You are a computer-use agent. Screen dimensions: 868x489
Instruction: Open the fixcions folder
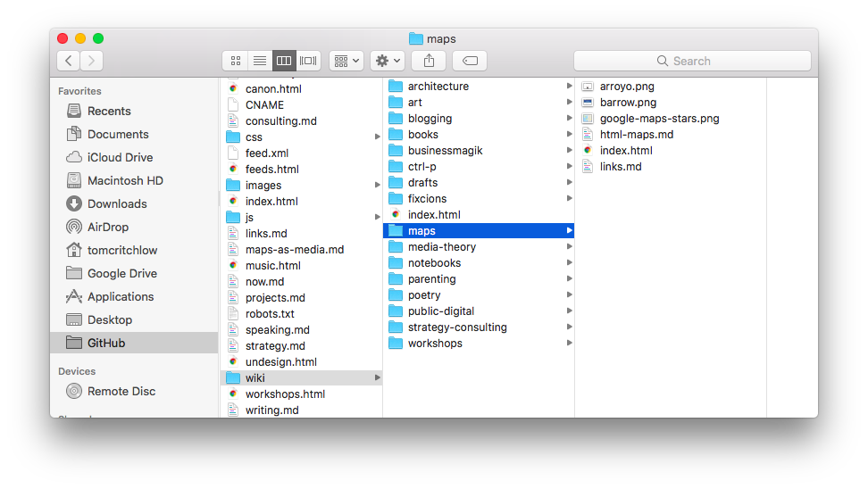479,199
